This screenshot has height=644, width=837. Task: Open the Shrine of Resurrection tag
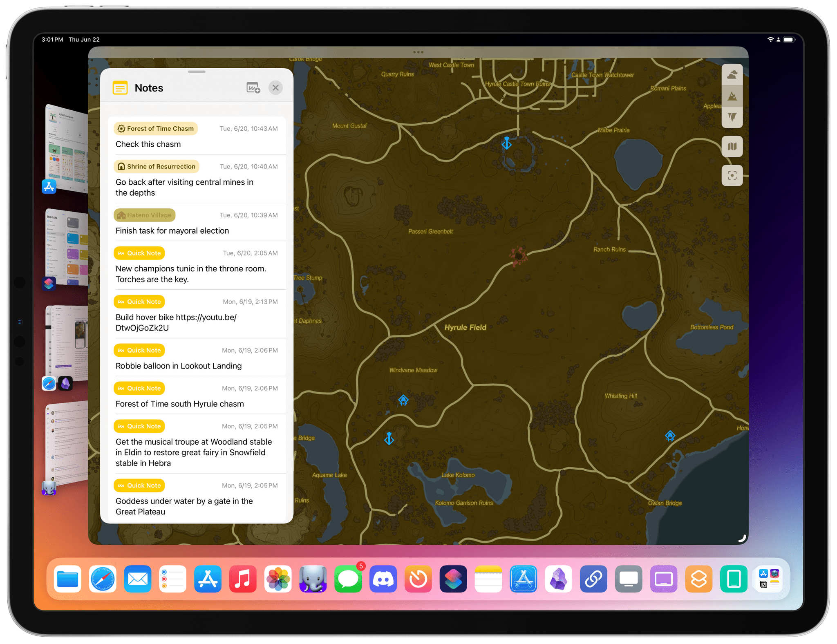tap(157, 167)
